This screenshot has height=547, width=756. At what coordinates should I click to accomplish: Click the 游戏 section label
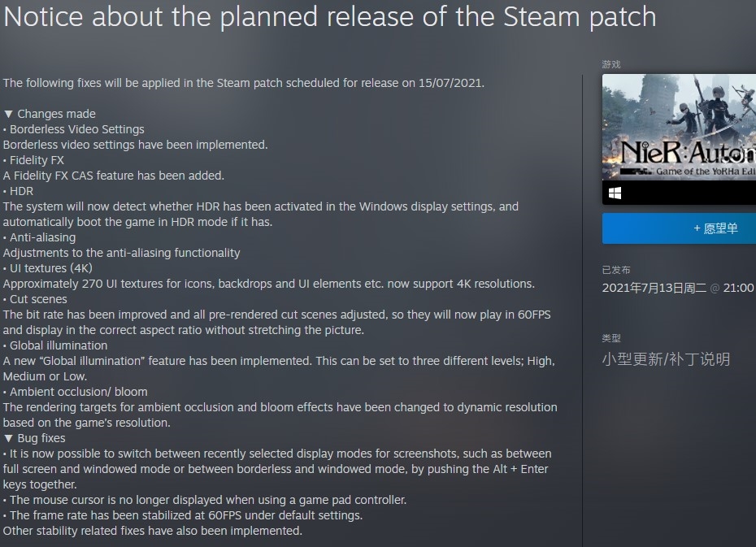[x=610, y=64]
